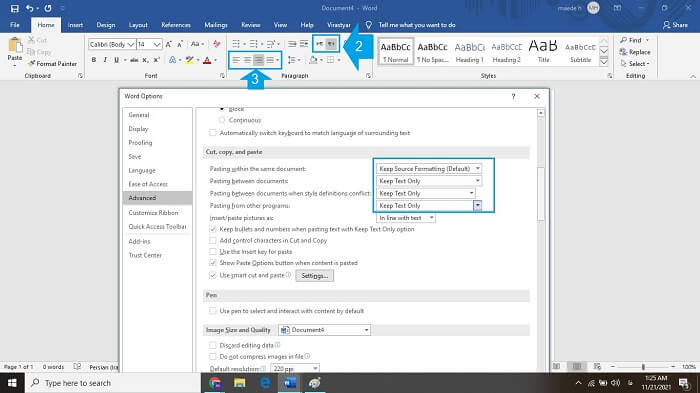Image resolution: width=700 pixels, height=393 pixels.
Task: Click the Save icon in title bar
Action: pyautogui.click(x=15, y=8)
